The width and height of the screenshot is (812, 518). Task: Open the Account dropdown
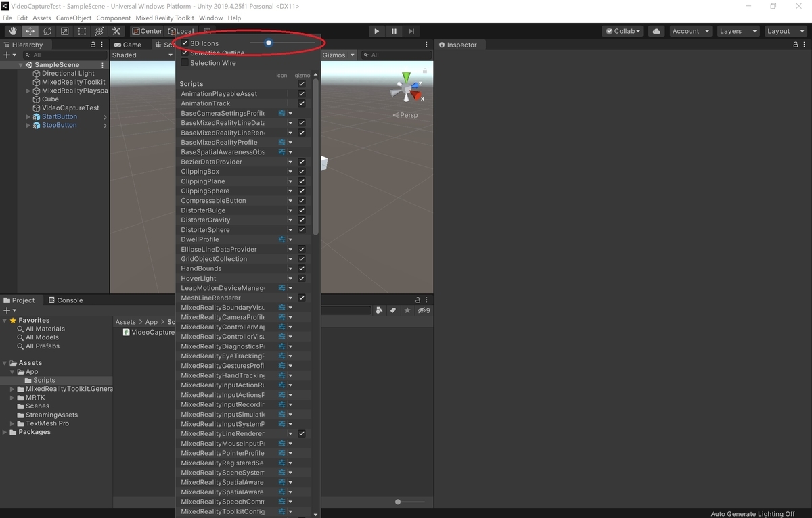(690, 31)
